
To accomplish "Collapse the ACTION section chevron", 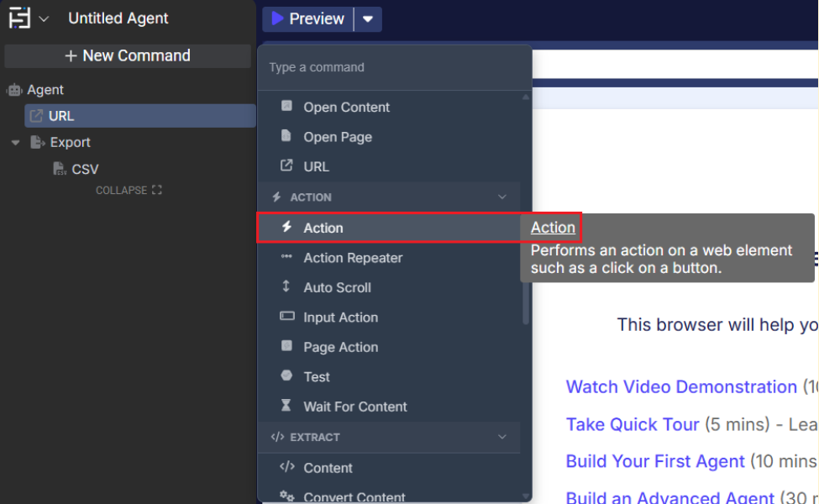I will (x=502, y=197).
